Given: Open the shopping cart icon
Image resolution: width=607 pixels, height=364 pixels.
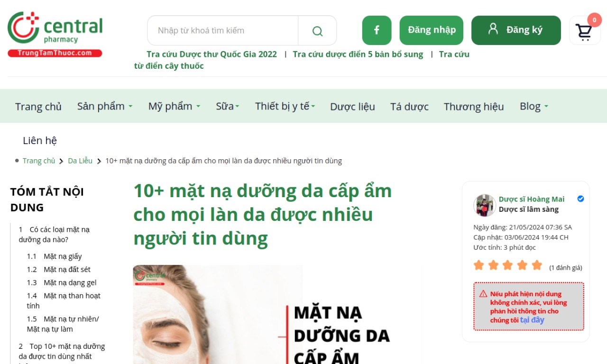Looking at the screenshot, I should (584, 31).
